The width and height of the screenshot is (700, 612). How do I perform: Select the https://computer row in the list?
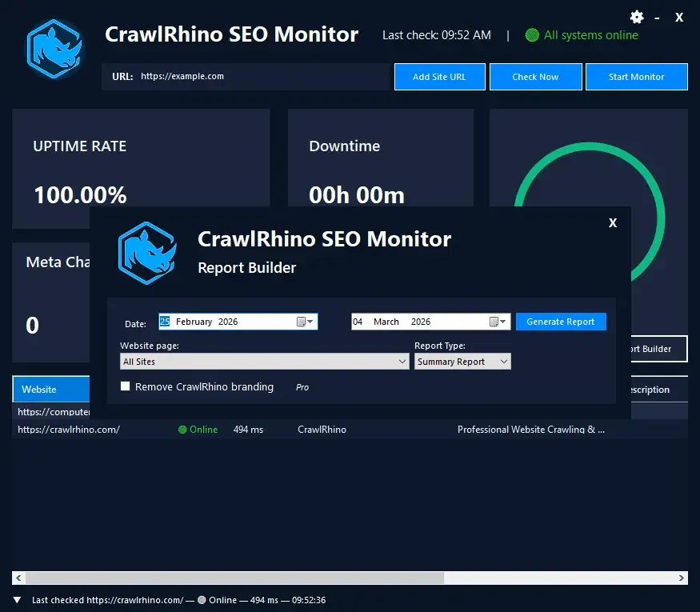coord(54,411)
